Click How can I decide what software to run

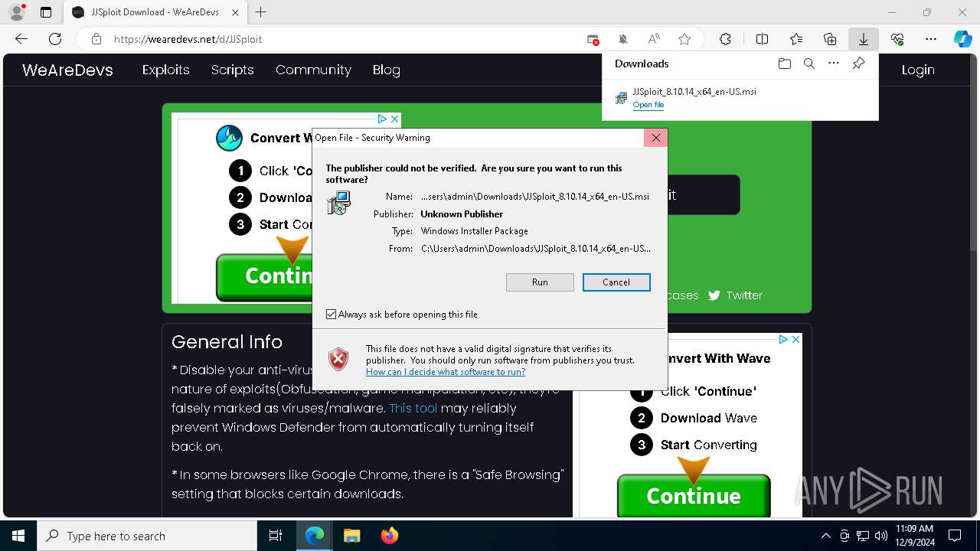446,372
